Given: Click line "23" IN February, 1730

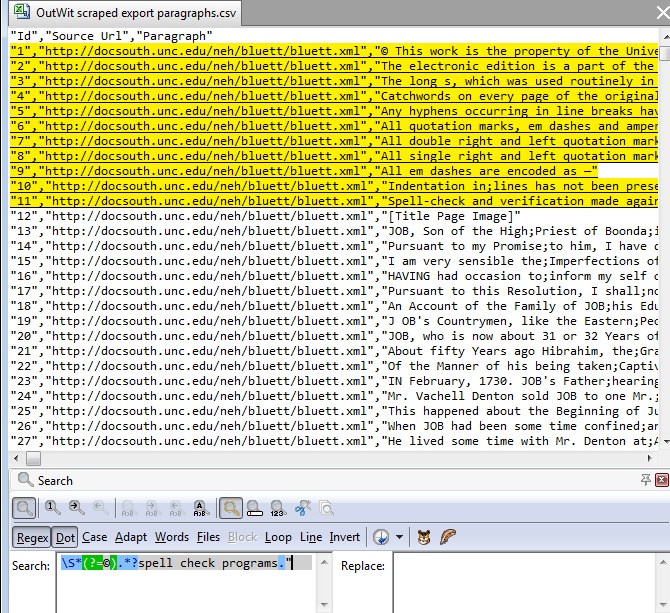Looking at the screenshot, I should 334,381.
